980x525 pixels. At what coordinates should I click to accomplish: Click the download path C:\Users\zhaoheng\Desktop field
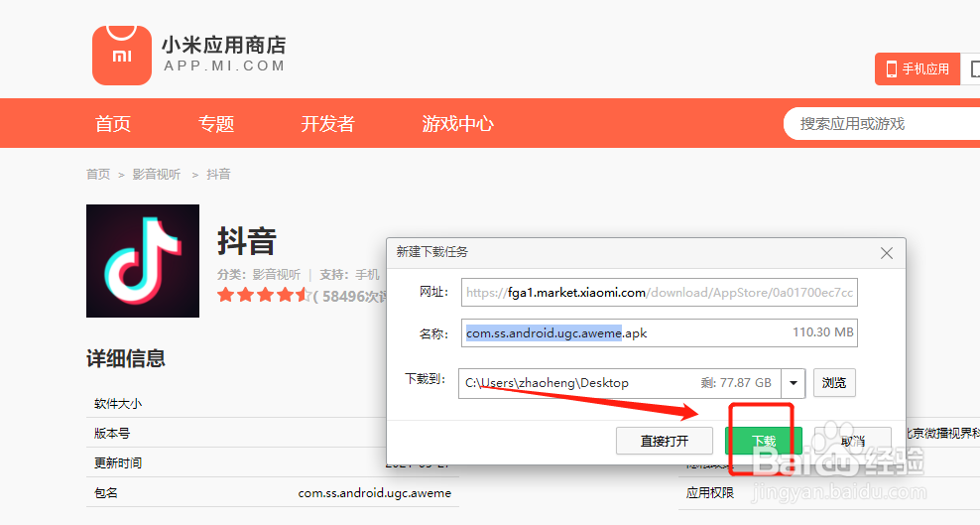tap(619, 383)
